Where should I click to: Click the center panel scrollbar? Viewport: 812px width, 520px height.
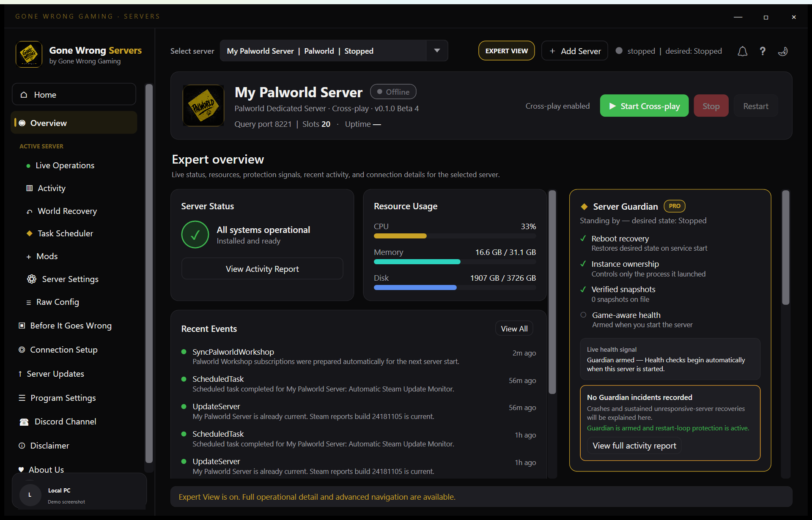(552, 292)
